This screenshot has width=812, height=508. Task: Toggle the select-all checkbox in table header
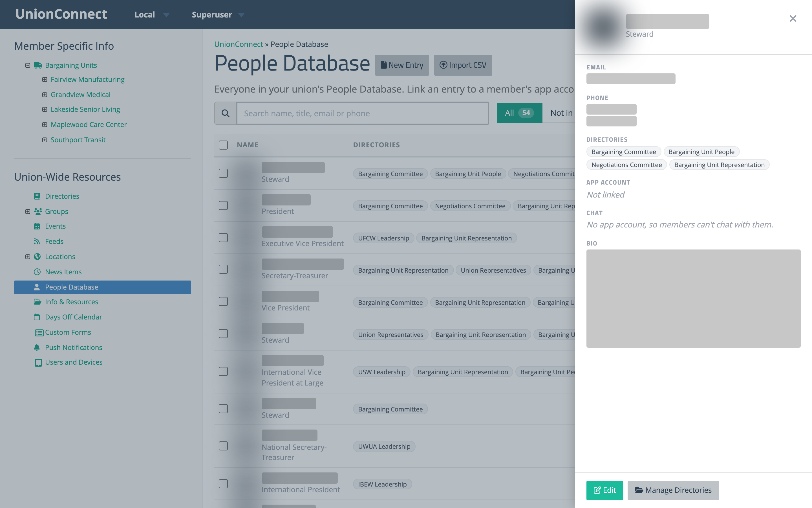coord(223,145)
